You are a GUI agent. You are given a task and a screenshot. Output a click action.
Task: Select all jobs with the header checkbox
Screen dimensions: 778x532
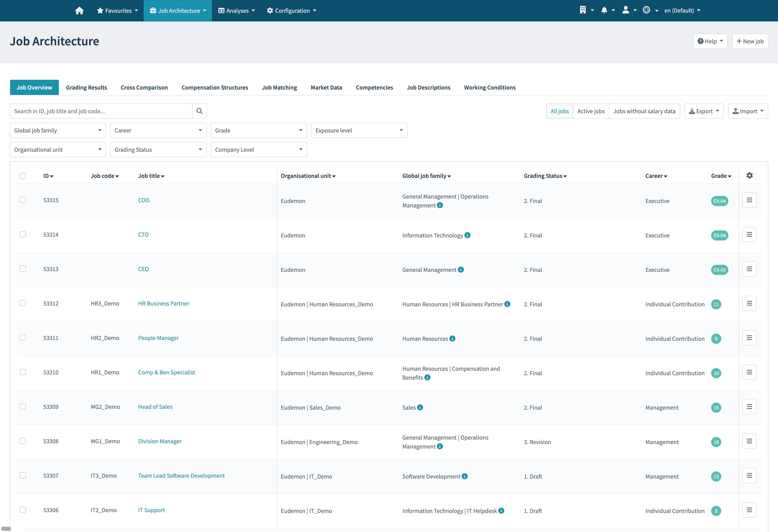tap(23, 175)
